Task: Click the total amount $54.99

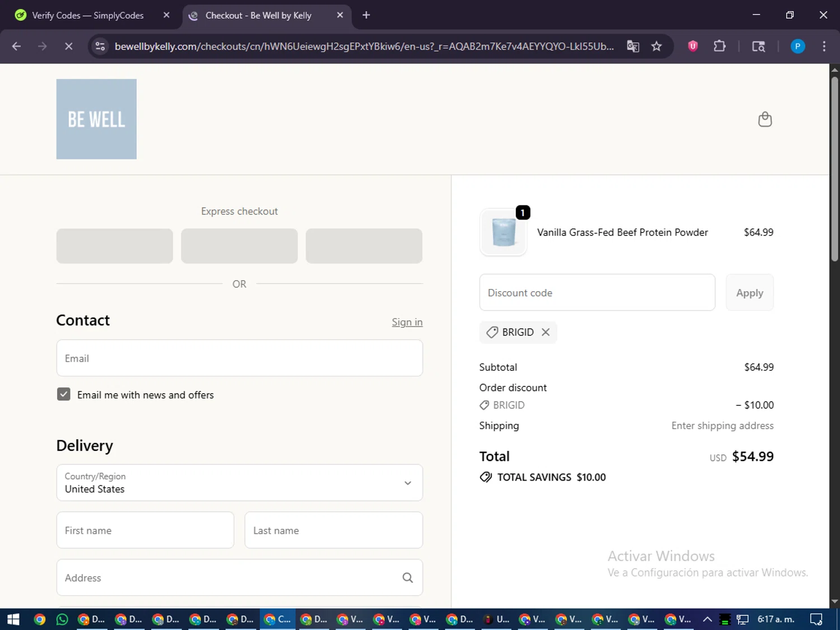Action: [753, 456]
